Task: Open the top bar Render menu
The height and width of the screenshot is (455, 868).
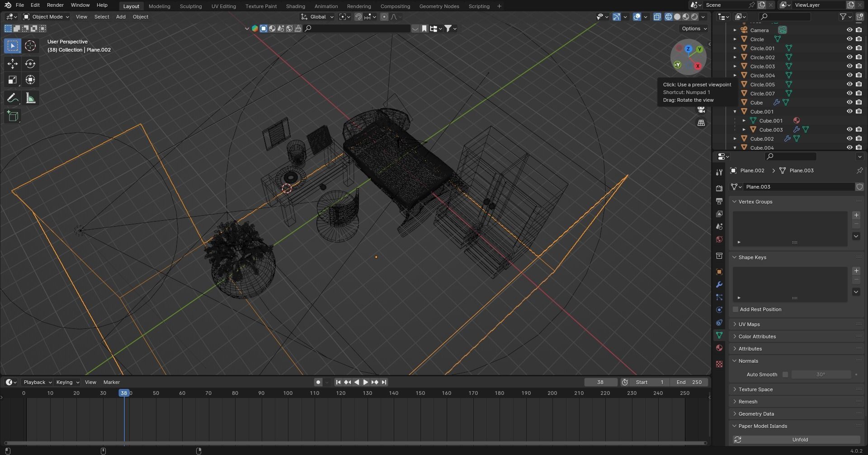Action: pos(55,5)
